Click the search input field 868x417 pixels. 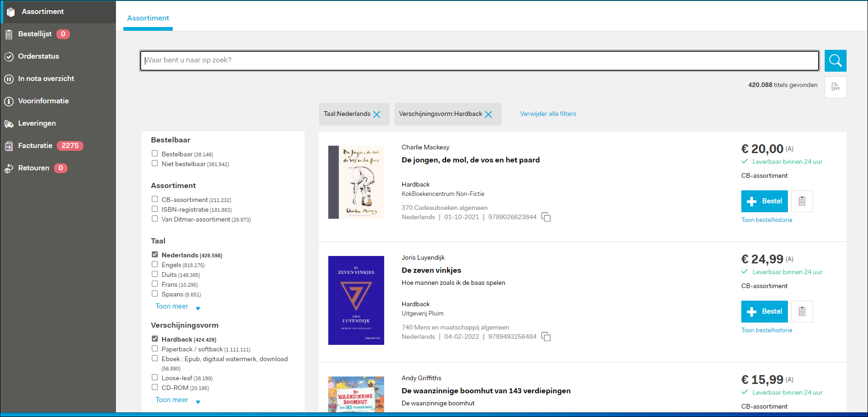(480, 61)
